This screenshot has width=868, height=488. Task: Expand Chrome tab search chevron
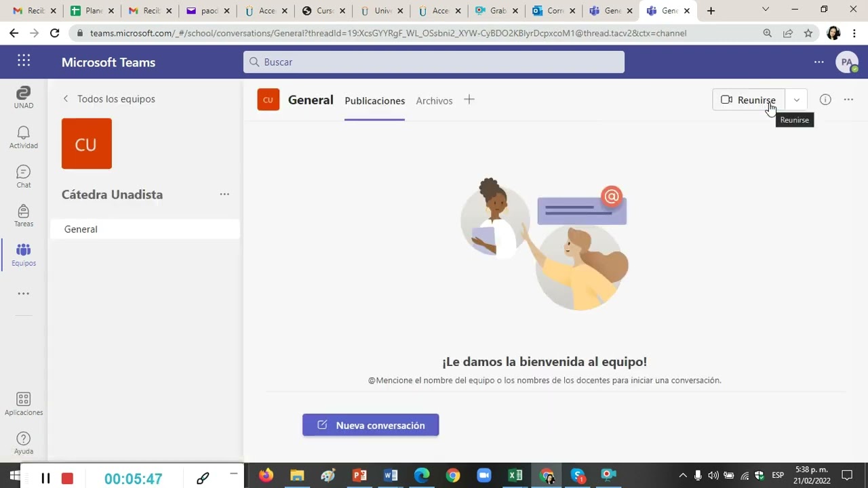[x=766, y=9]
